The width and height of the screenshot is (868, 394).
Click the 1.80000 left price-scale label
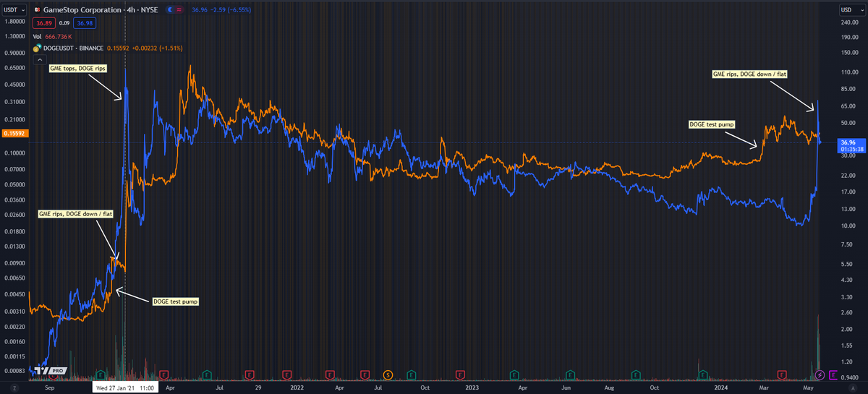[x=14, y=22]
